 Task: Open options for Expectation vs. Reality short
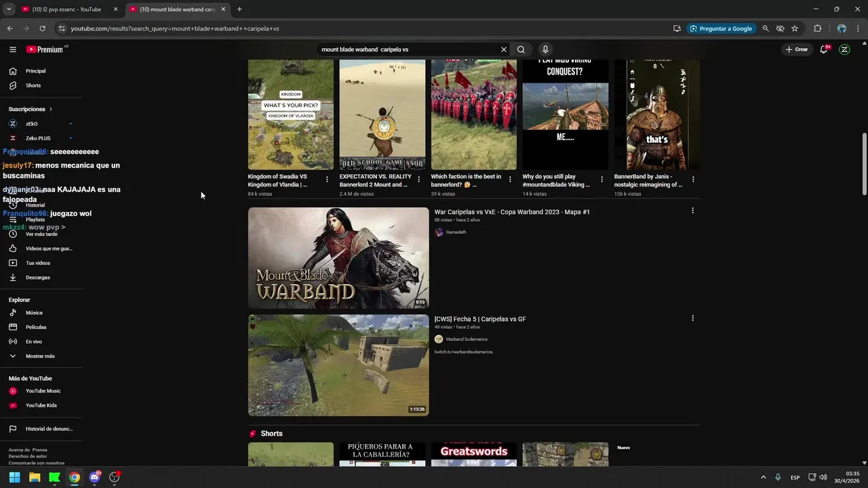(418, 180)
